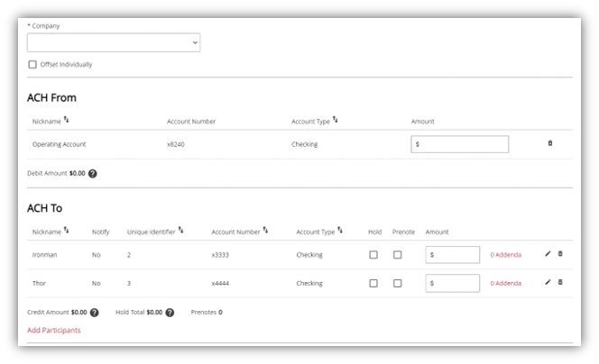Enable the Offset Individually checkbox
Image resolution: width=599 pixels, height=364 pixels.
click(32, 65)
